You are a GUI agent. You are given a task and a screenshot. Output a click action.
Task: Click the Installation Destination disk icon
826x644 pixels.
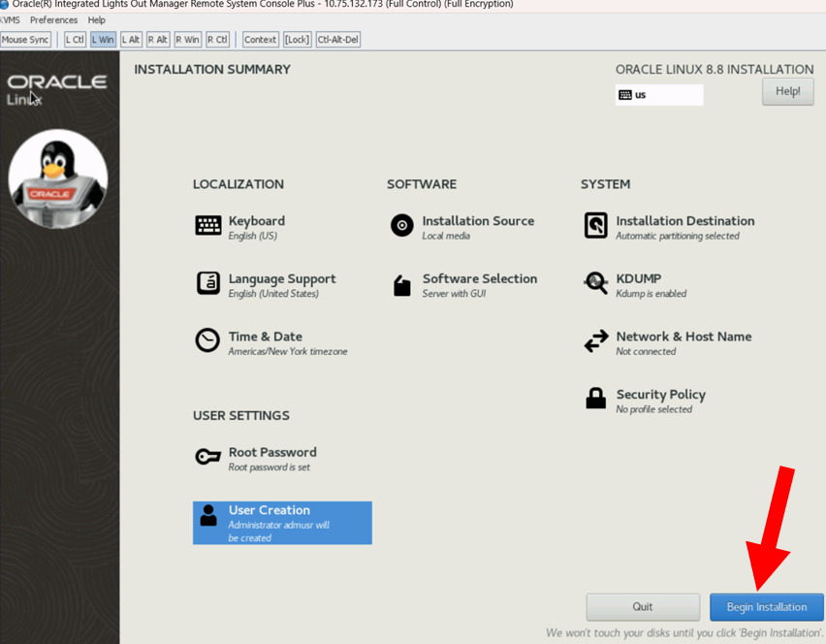(596, 226)
